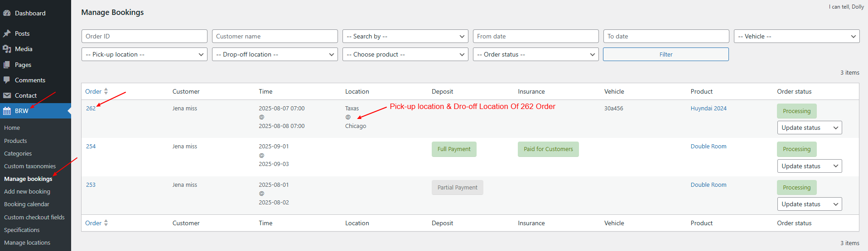Click the Posts pin icon
Image resolution: width=868 pixels, height=251 pixels.
tap(7, 33)
